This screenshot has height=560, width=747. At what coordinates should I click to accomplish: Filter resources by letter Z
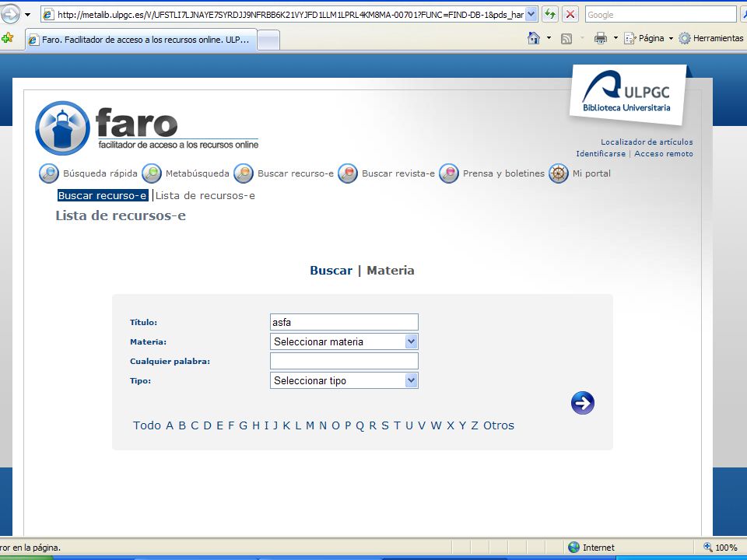[475, 425]
